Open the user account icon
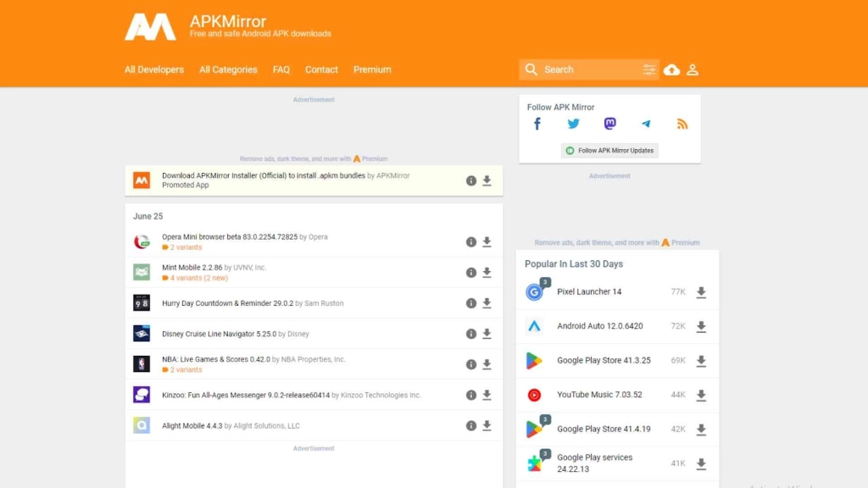 [693, 69]
